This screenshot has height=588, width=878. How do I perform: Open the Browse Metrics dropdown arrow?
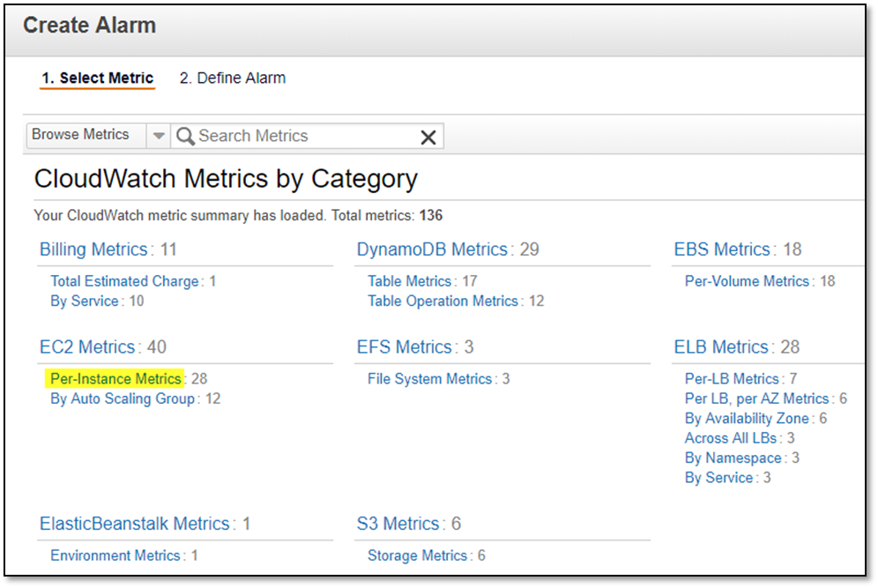[159, 136]
